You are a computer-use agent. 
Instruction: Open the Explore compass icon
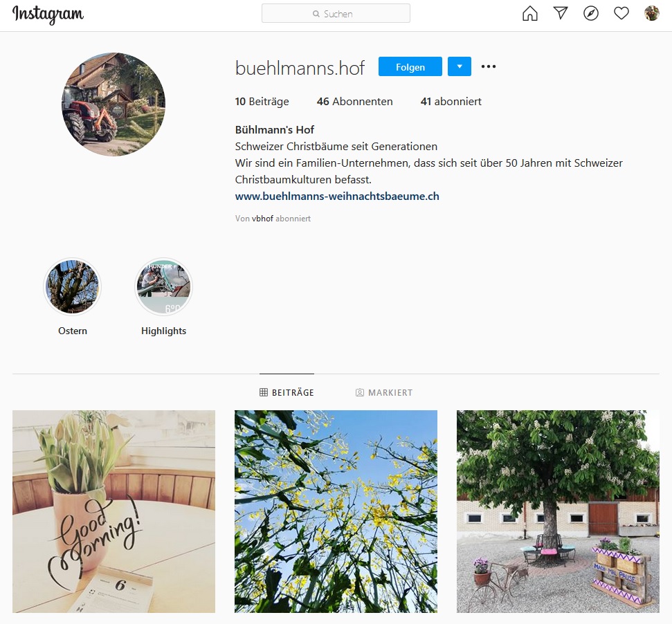[x=591, y=13]
